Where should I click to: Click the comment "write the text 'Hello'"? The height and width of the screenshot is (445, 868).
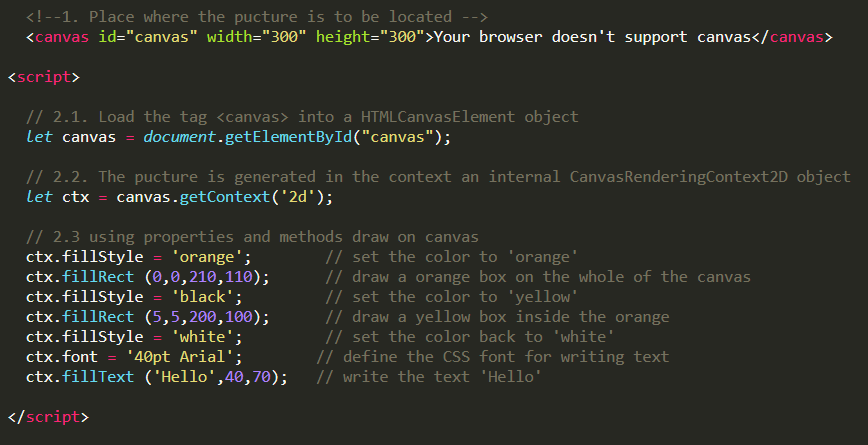tap(429, 376)
